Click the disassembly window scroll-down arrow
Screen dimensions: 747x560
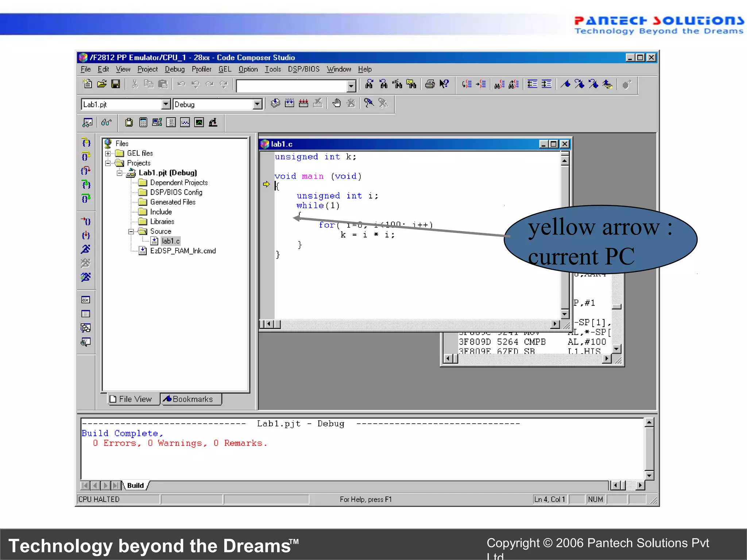point(617,349)
